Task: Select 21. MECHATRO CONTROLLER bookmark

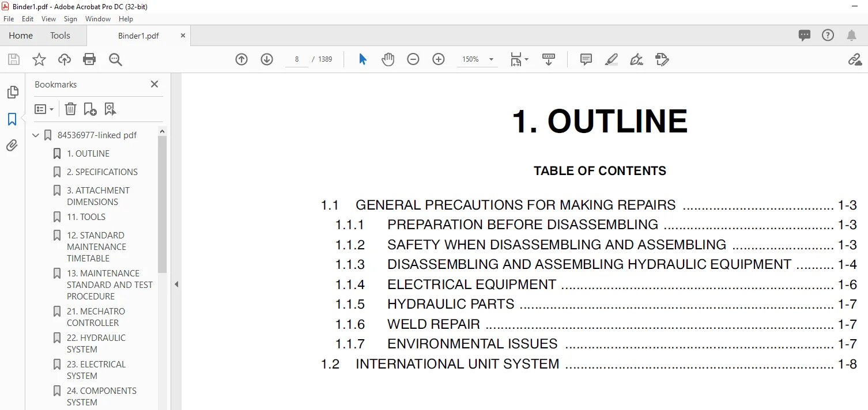Action: pyautogui.click(x=96, y=317)
